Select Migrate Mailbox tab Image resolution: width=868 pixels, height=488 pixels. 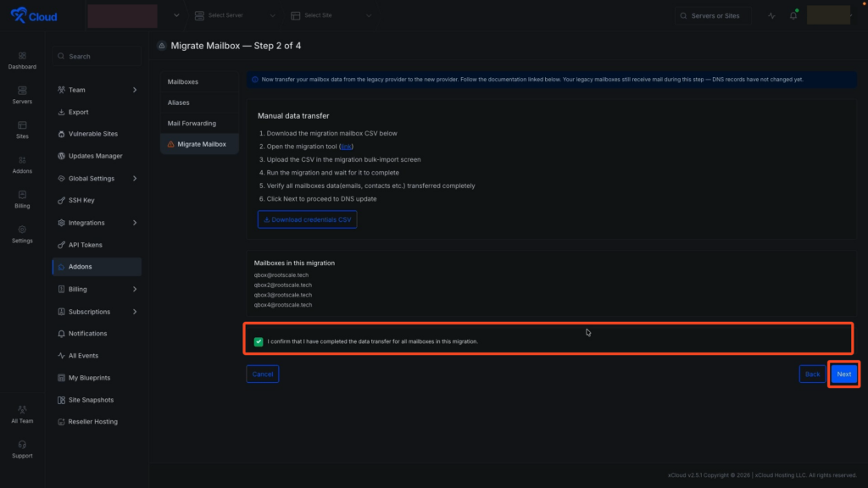coord(199,144)
